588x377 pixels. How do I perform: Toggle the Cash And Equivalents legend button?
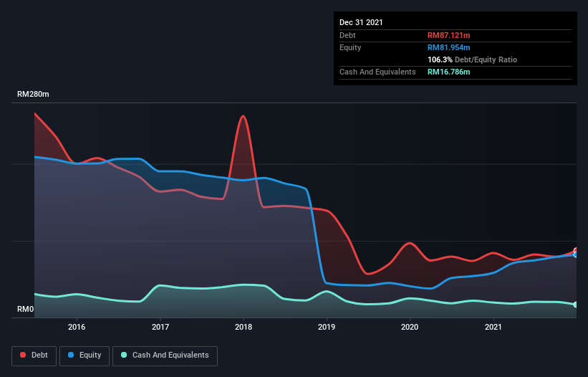(165, 355)
